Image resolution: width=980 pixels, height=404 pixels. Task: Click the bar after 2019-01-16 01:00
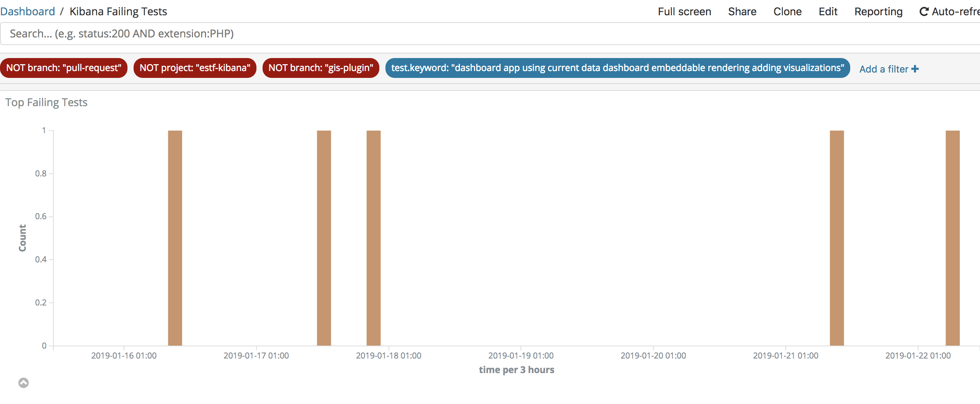click(x=175, y=238)
